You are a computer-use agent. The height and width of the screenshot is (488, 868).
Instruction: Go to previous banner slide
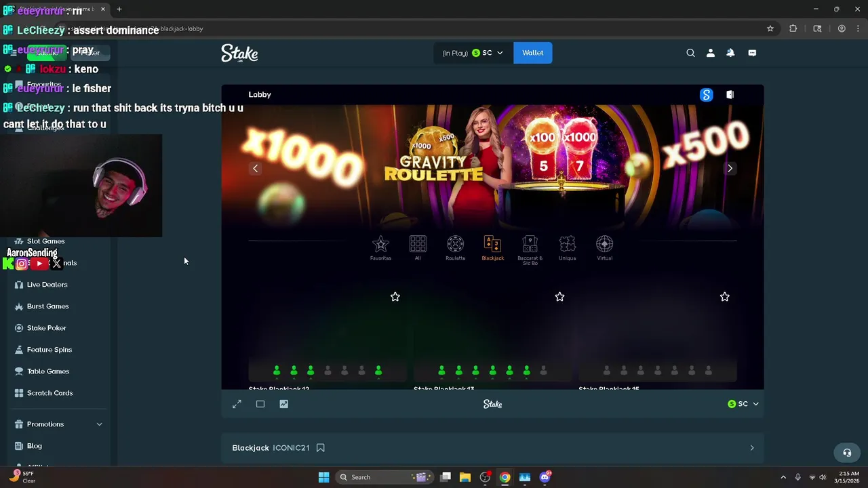point(256,168)
